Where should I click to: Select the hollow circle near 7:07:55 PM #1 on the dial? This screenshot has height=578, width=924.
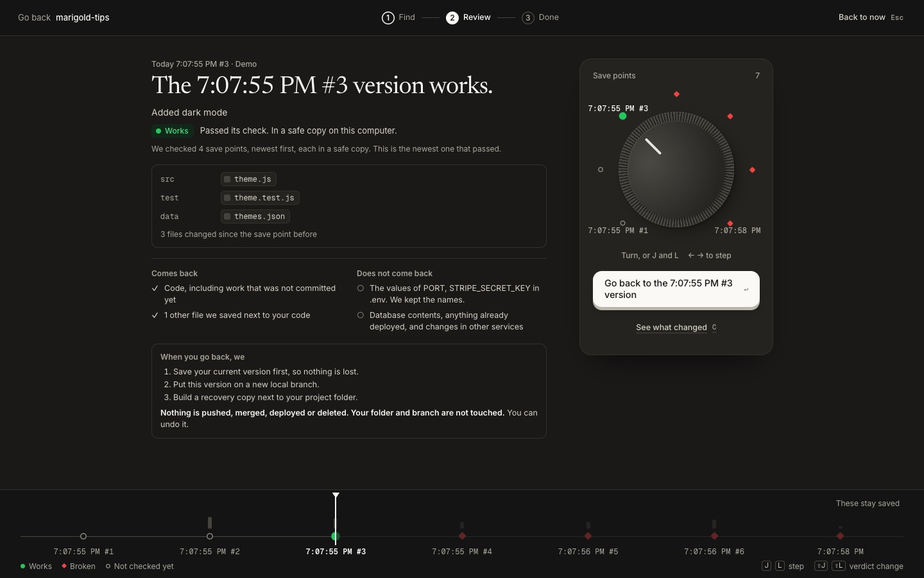coord(622,223)
